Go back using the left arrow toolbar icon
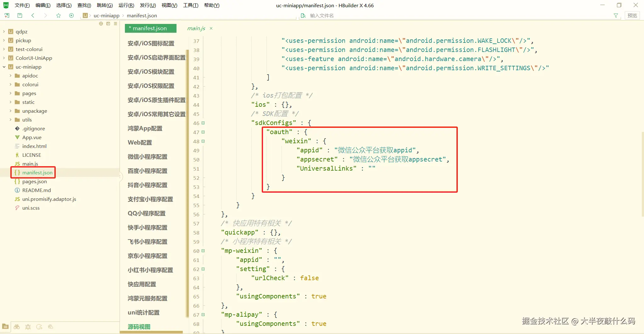Viewport: 644px width, 334px height. point(33,15)
